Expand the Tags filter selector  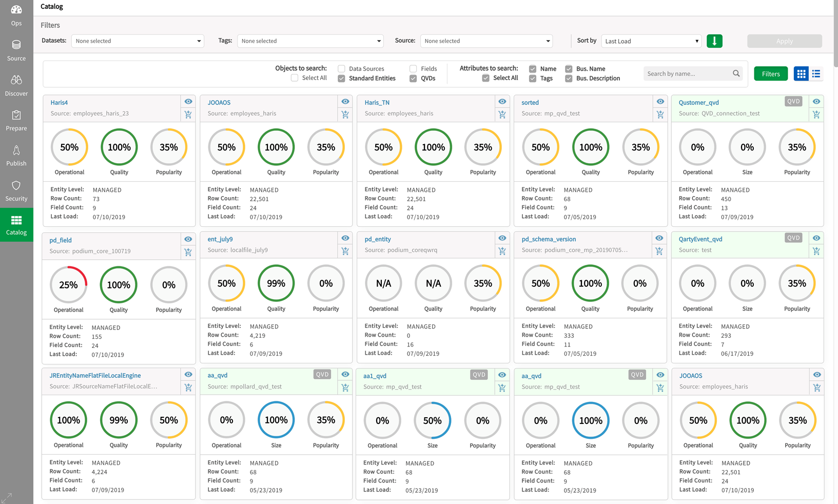pyautogui.click(x=310, y=41)
